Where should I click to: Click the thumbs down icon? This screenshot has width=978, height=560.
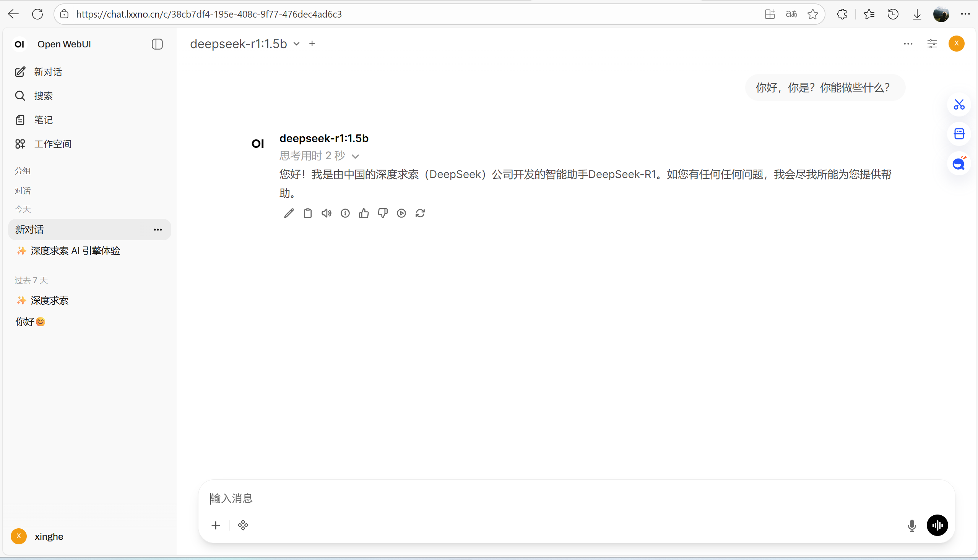coord(383,213)
